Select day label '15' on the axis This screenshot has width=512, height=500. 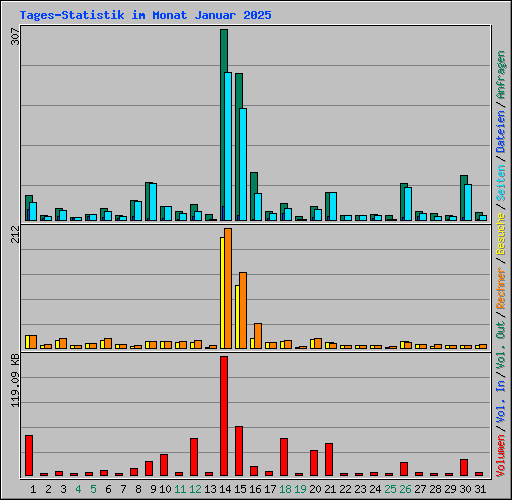point(240,489)
